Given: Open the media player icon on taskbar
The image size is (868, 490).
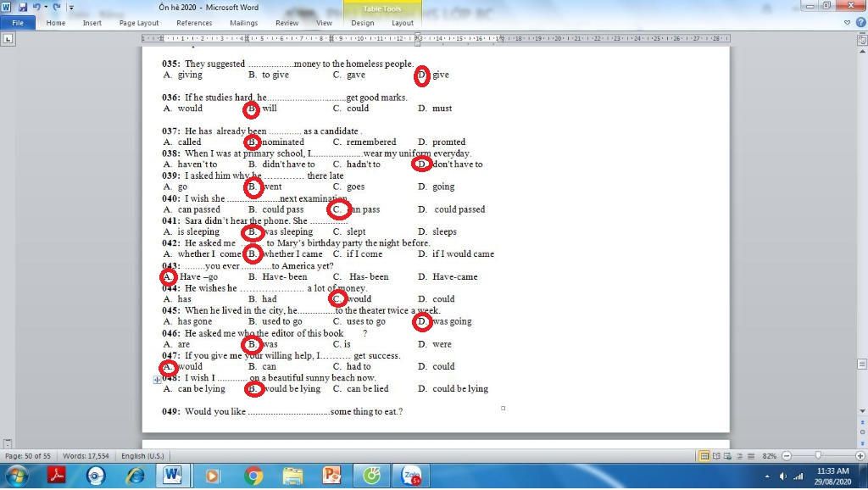Looking at the screenshot, I should coord(212,476).
